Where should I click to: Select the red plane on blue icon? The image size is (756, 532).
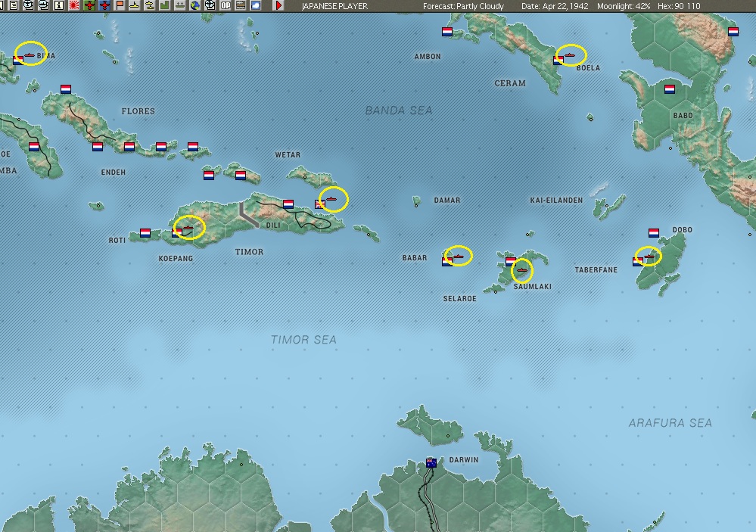pyautogui.click(x=104, y=5)
